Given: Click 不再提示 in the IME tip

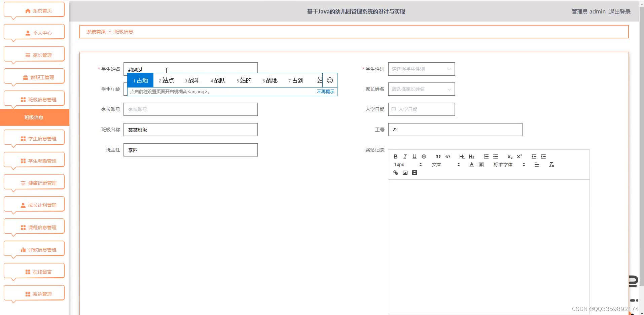Looking at the screenshot, I should [325, 92].
